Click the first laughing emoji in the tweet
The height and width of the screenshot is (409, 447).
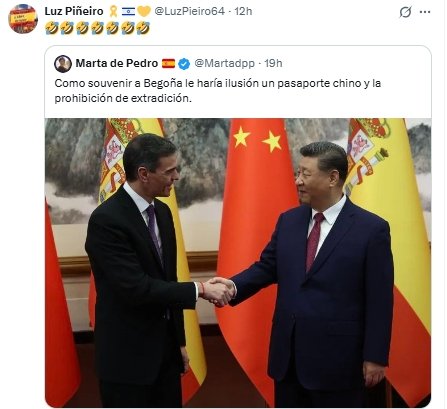pyautogui.click(x=52, y=28)
